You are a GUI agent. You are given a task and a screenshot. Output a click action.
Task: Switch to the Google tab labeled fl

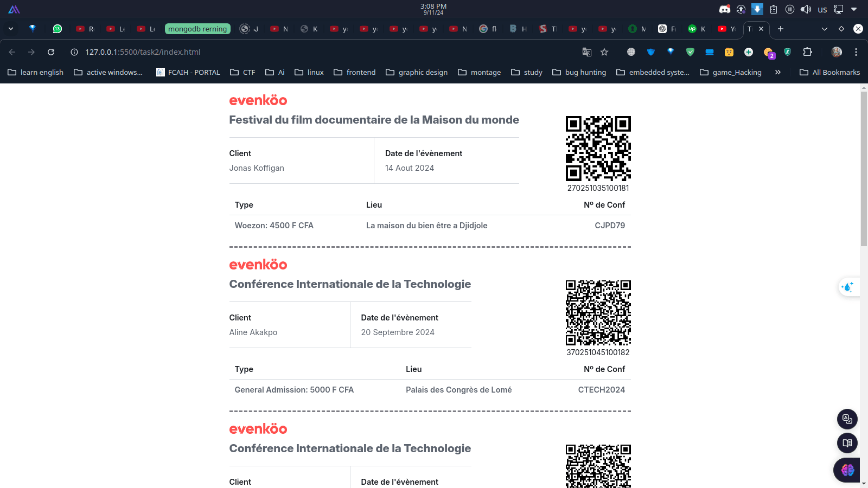click(x=488, y=29)
